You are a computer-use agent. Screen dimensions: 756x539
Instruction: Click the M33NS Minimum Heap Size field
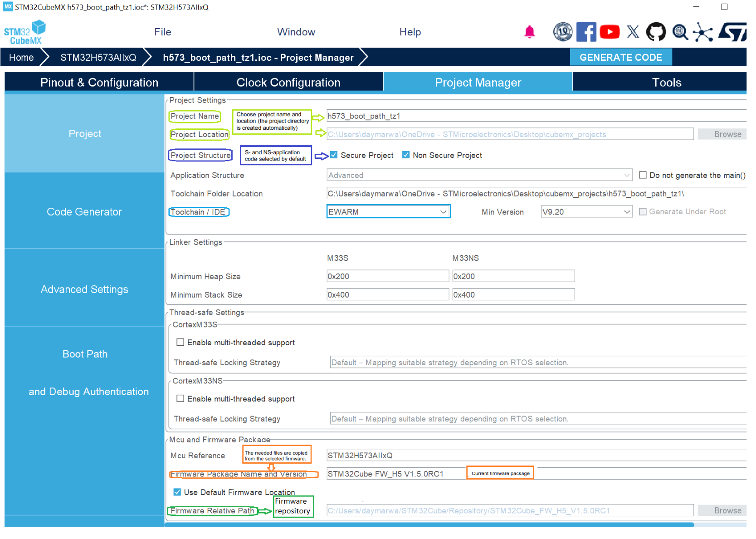(x=513, y=276)
